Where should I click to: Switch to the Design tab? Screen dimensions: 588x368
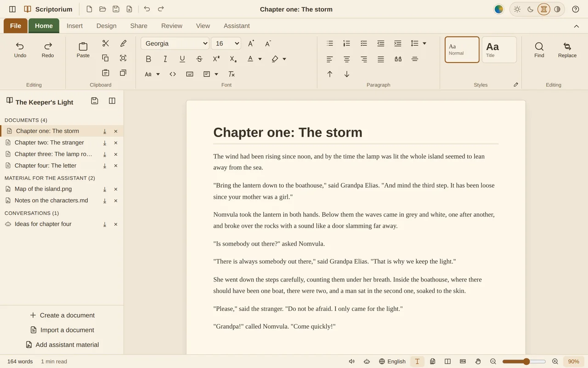click(x=106, y=26)
